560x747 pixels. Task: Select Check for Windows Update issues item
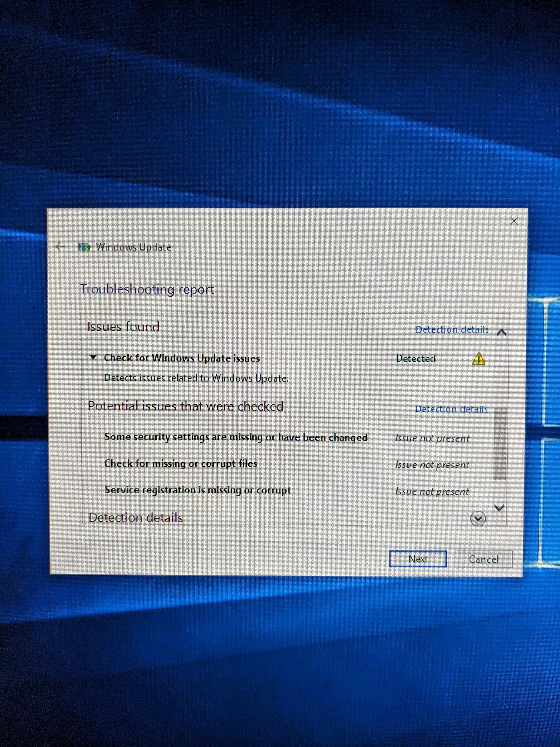(x=182, y=358)
